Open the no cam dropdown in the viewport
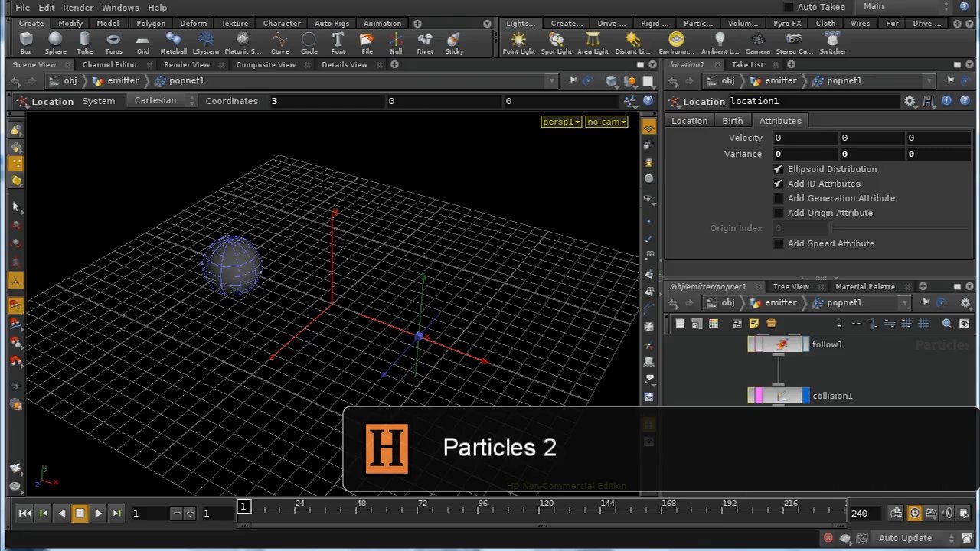Screen dimensions: 980x551 [x=606, y=122]
